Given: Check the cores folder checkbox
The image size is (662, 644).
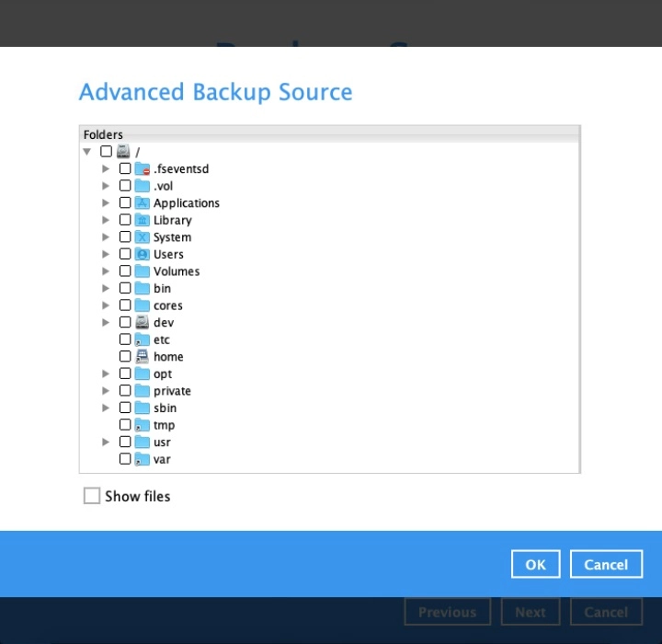Looking at the screenshot, I should [125, 305].
